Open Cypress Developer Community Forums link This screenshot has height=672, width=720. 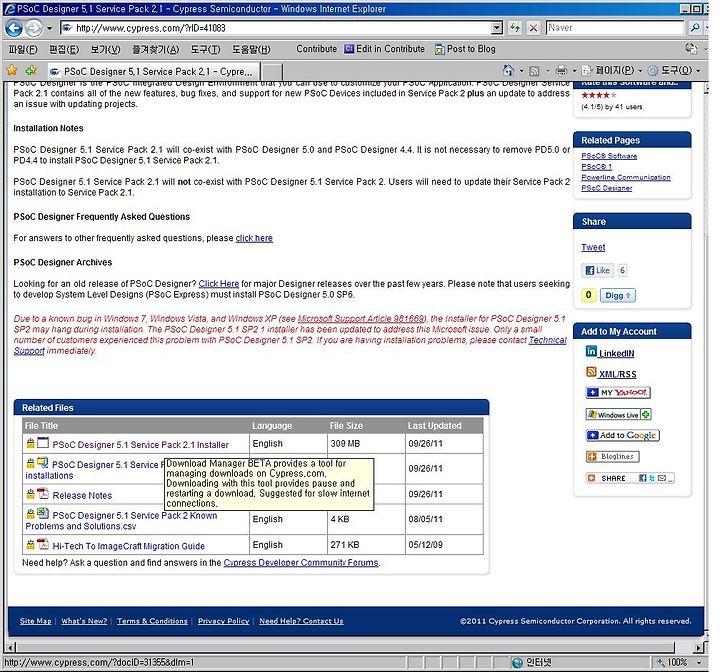click(x=301, y=563)
